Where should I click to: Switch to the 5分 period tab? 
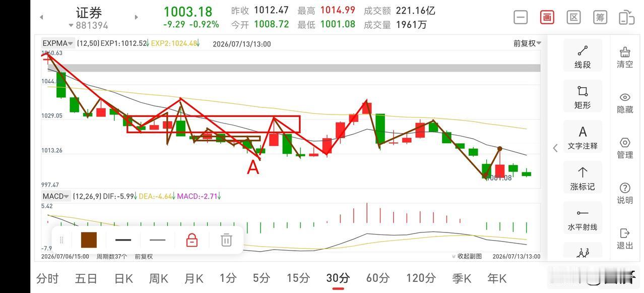point(262,278)
